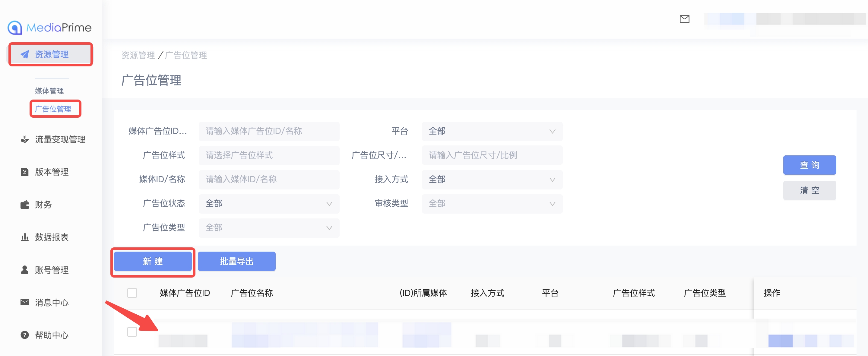Open the 广告位样式 selector field
This screenshot has width=868, height=356.
coord(269,155)
